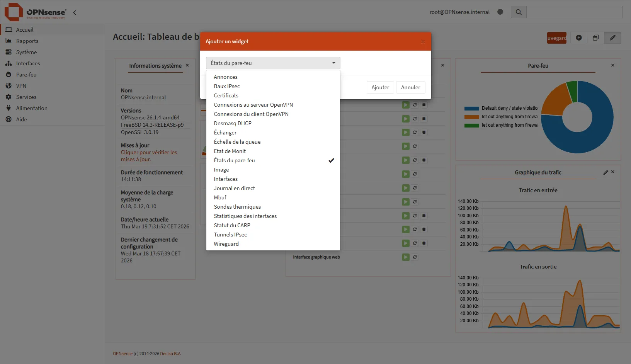Collapse the sidebar with the chevron arrow
The image size is (631, 364).
[x=75, y=12]
